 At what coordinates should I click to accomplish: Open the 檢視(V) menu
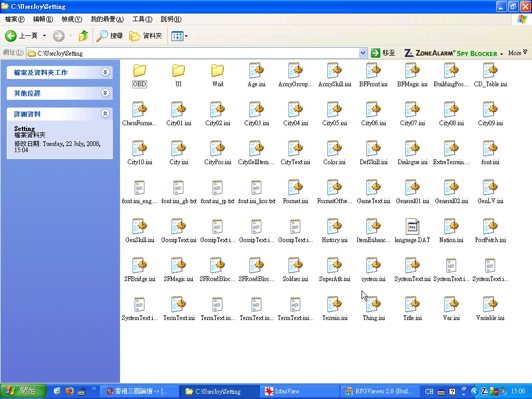[x=72, y=19]
